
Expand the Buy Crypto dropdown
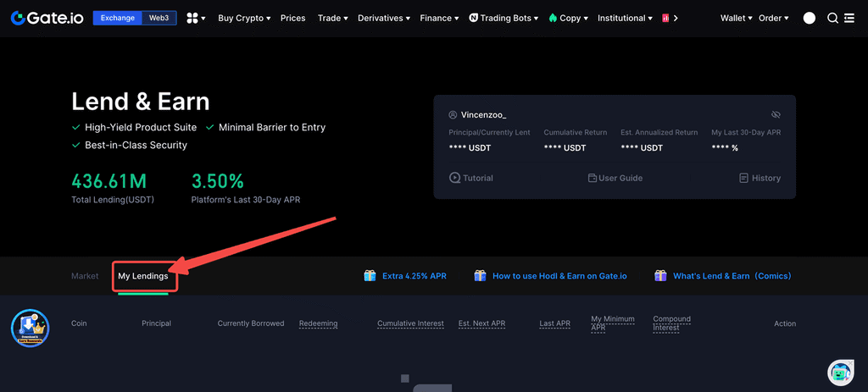pos(244,18)
